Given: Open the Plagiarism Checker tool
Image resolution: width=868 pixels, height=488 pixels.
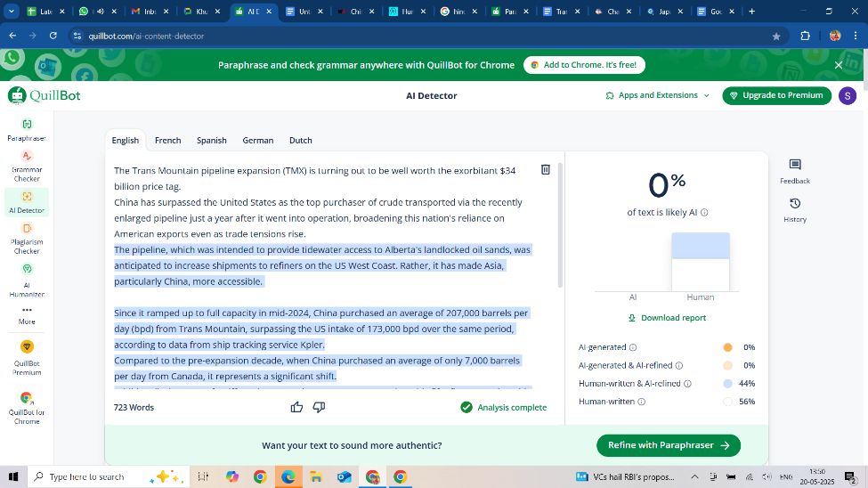Looking at the screenshot, I should click(x=27, y=239).
